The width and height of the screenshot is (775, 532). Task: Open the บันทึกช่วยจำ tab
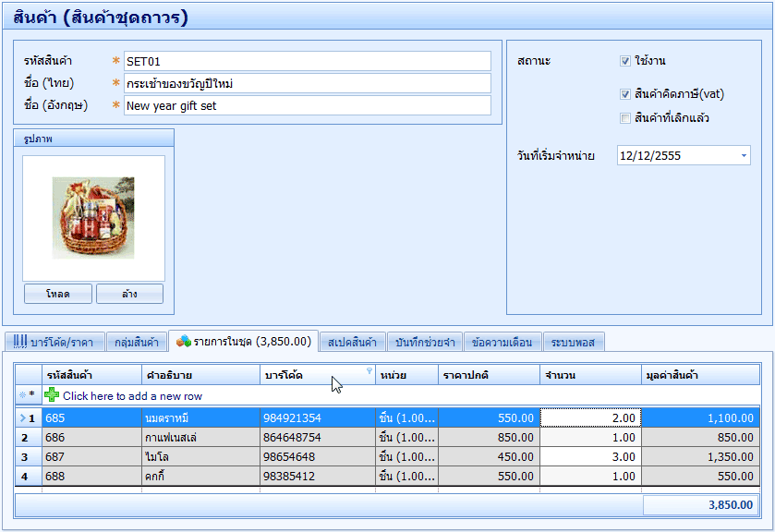point(424,343)
